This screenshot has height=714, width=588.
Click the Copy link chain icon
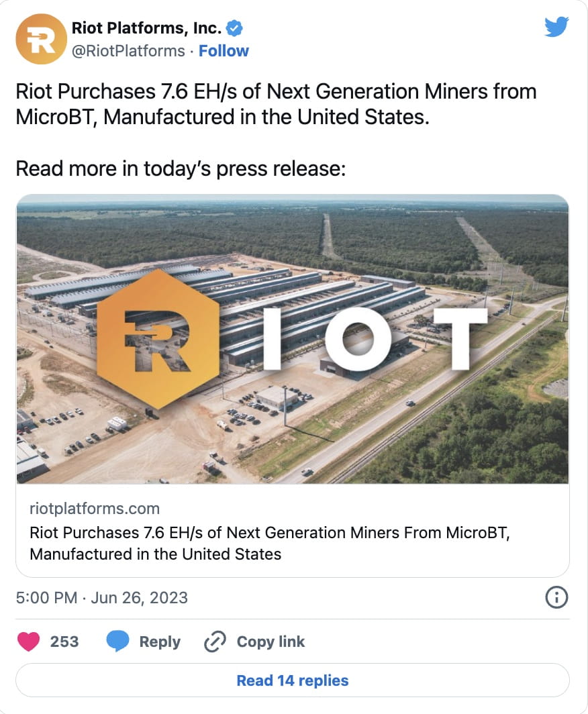tap(215, 642)
